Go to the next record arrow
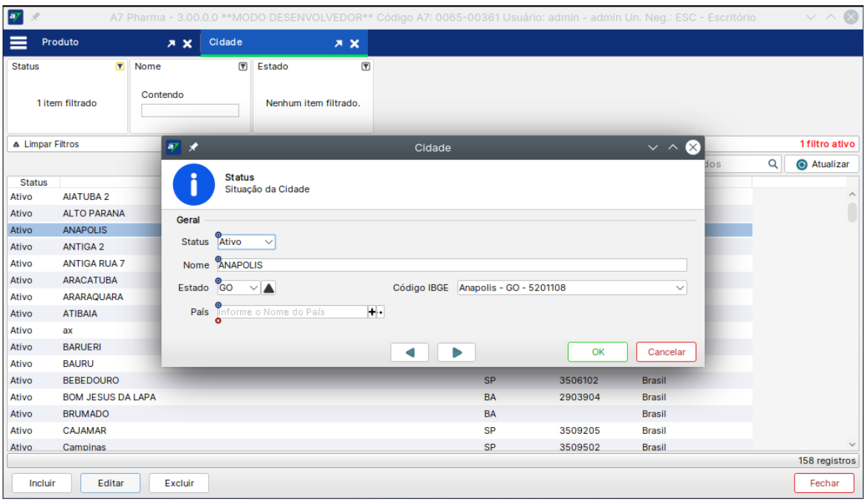Viewport: 868px width, 502px height. [456, 353]
